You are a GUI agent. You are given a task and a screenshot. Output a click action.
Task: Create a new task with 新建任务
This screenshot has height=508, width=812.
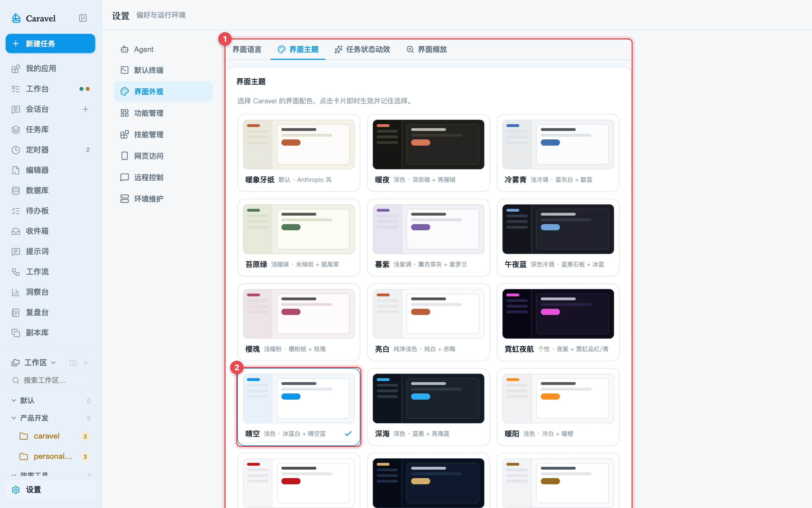click(50, 43)
